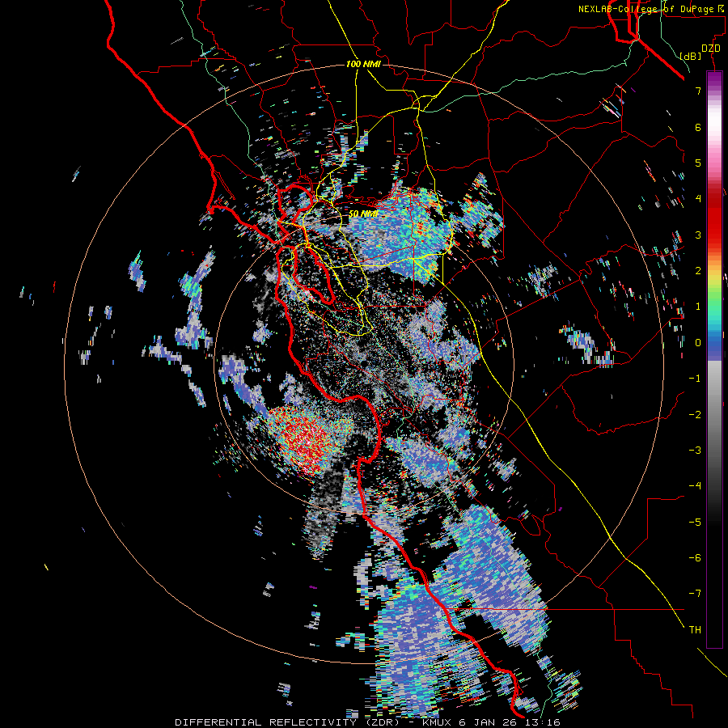Select the -2 value on the ZDR scale

pyautogui.click(x=695, y=414)
